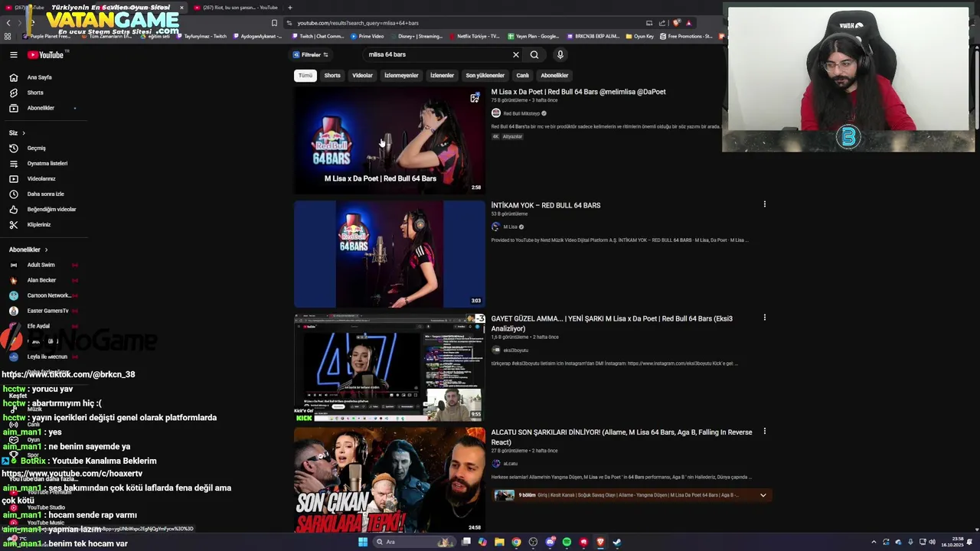Open more options for İNTİKAM YOK video
980x551 pixels.
coord(764,204)
